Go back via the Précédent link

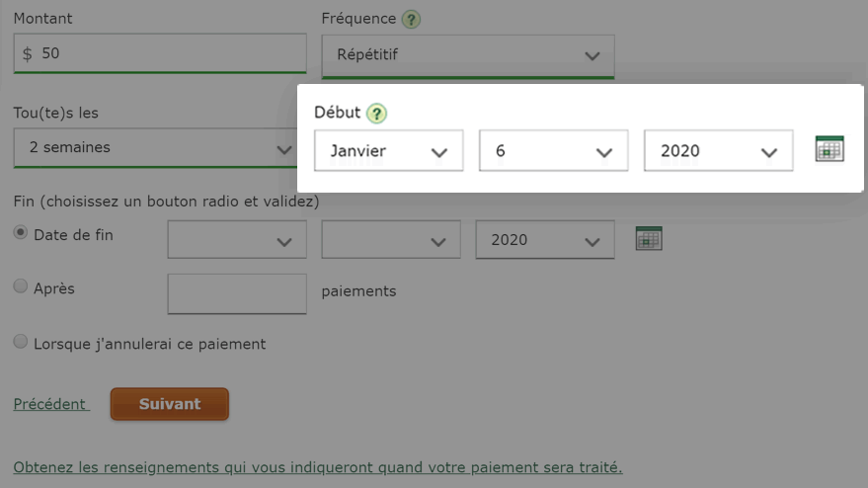point(51,404)
